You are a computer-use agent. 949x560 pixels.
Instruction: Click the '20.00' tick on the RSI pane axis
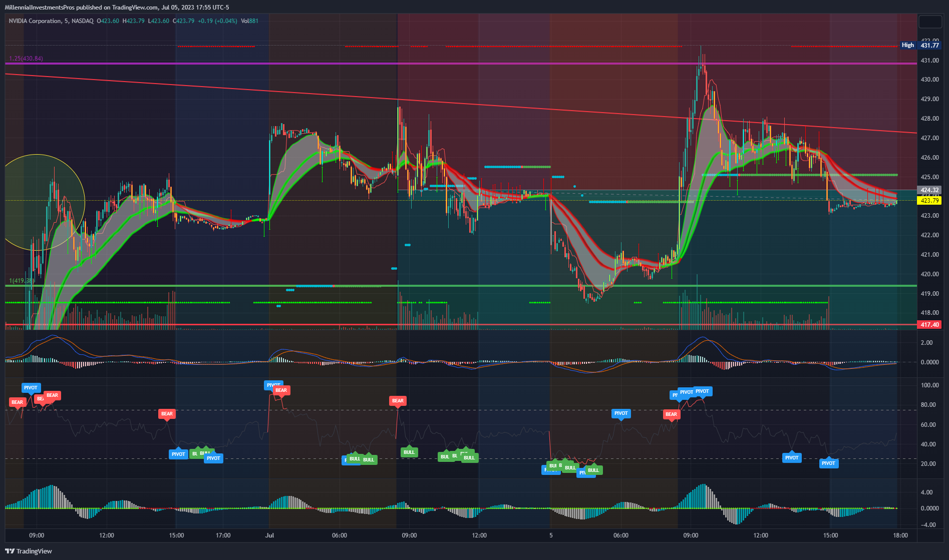[x=928, y=464]
